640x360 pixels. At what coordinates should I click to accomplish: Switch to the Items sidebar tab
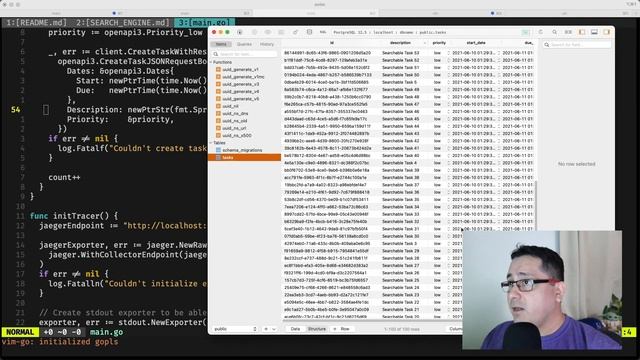tap(221, 44)
